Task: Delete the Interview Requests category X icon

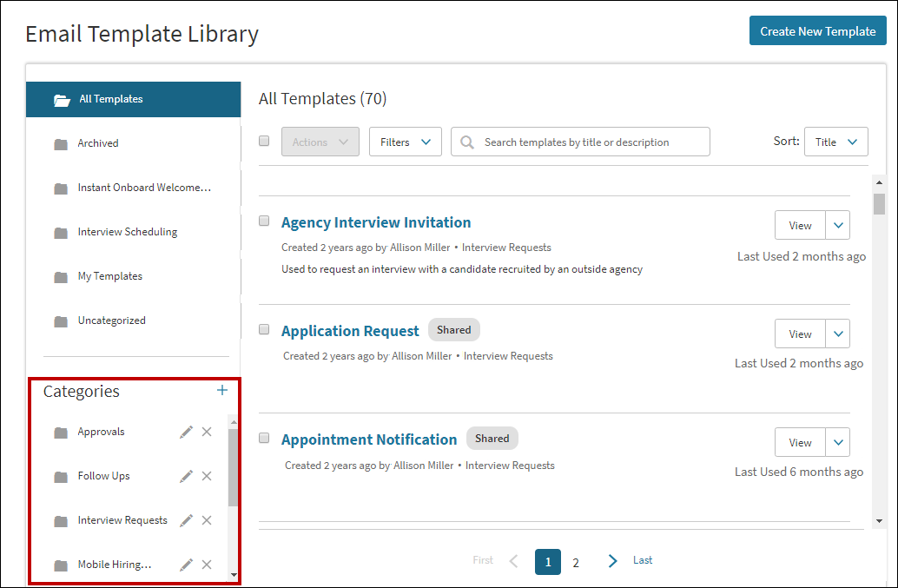Action: tap(207, 520)
